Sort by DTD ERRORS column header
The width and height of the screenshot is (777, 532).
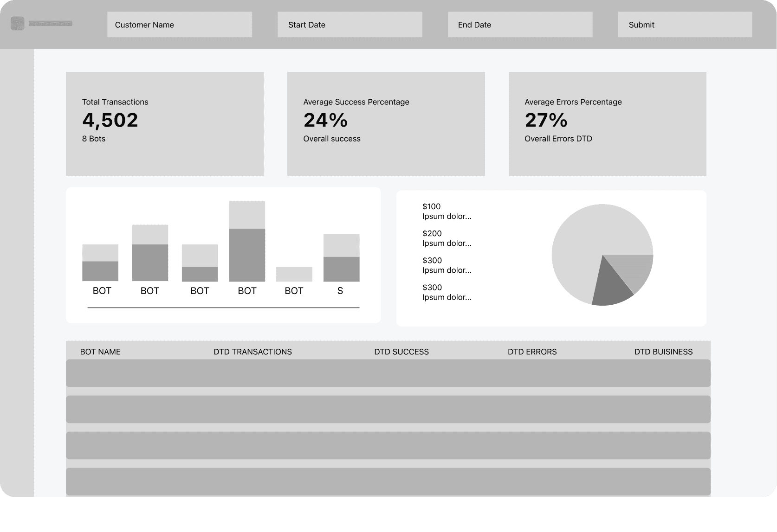(x=532, y=352)
